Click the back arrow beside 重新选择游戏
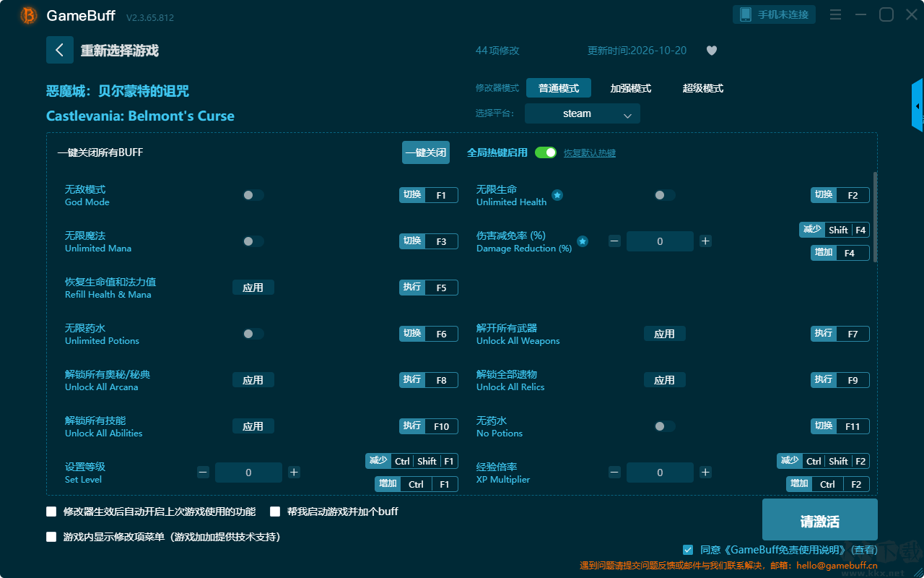The width and height of the screenshot is (924, 578). [x=60, y=50]
